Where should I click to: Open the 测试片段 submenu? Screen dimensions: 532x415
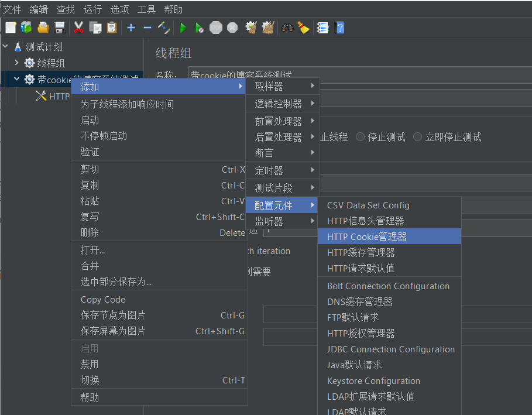283,188
